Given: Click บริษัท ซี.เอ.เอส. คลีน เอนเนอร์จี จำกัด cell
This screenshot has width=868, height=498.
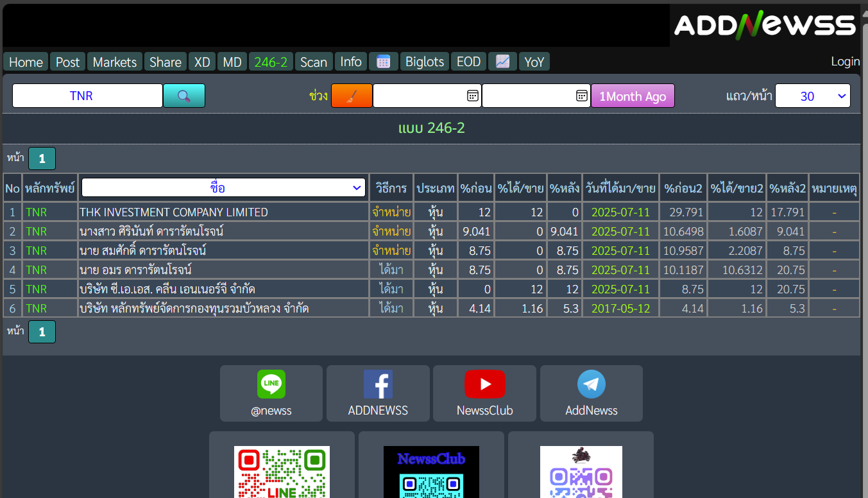Looking at the screenshot, I should pos(223,289).
